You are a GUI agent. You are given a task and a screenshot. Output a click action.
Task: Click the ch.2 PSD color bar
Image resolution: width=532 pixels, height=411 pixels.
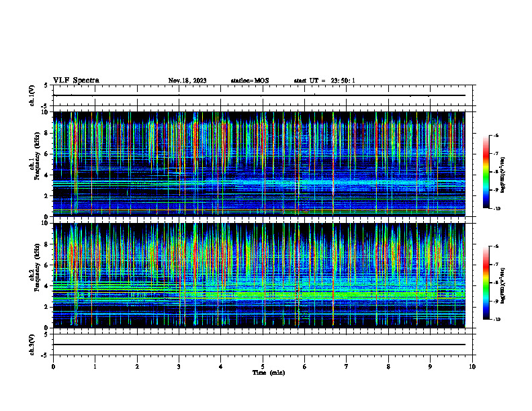486,283
